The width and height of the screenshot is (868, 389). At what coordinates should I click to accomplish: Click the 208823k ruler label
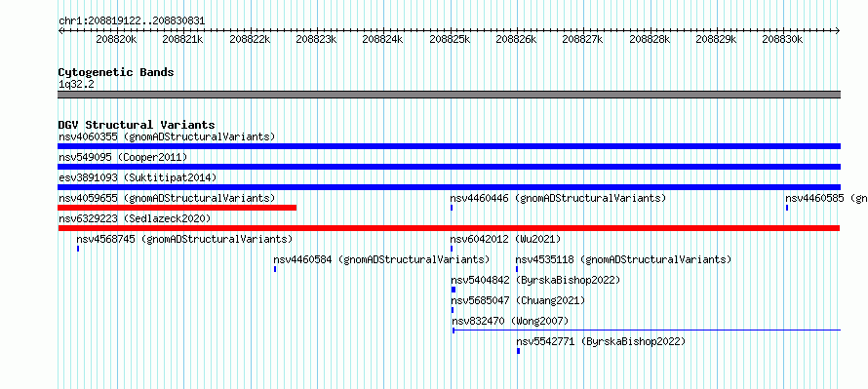coord(316,39)
